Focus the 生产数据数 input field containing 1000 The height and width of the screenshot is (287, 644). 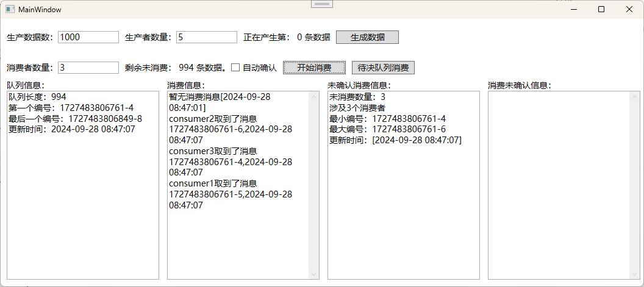(88, 37)
